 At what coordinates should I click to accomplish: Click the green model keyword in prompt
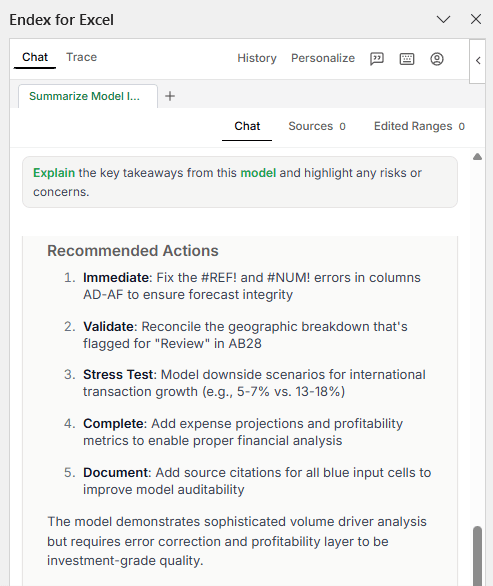[x=258, y=173]
